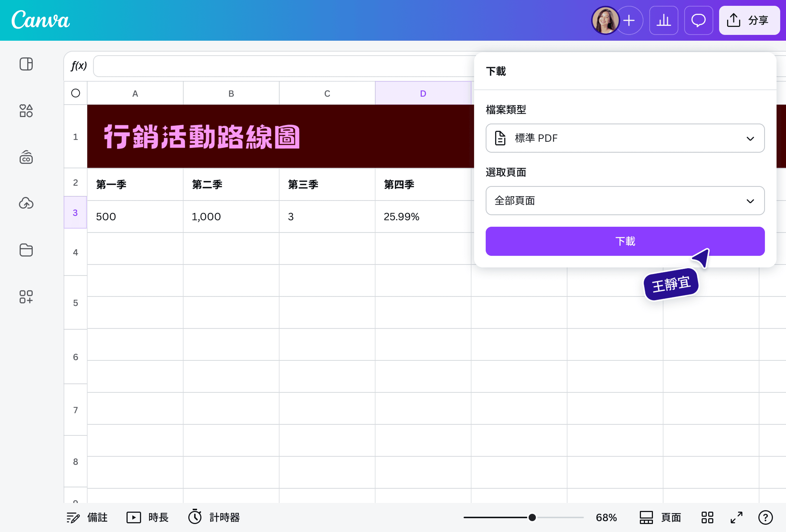Open the 選取頁面 全部頁面 dropdown

625,201
